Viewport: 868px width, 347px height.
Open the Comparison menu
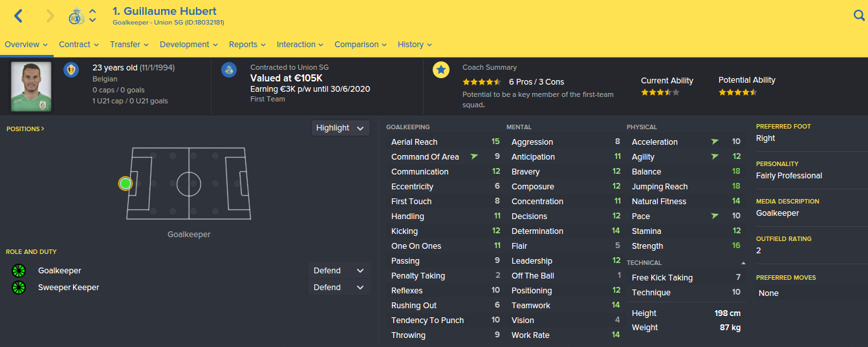coord(360,45)
